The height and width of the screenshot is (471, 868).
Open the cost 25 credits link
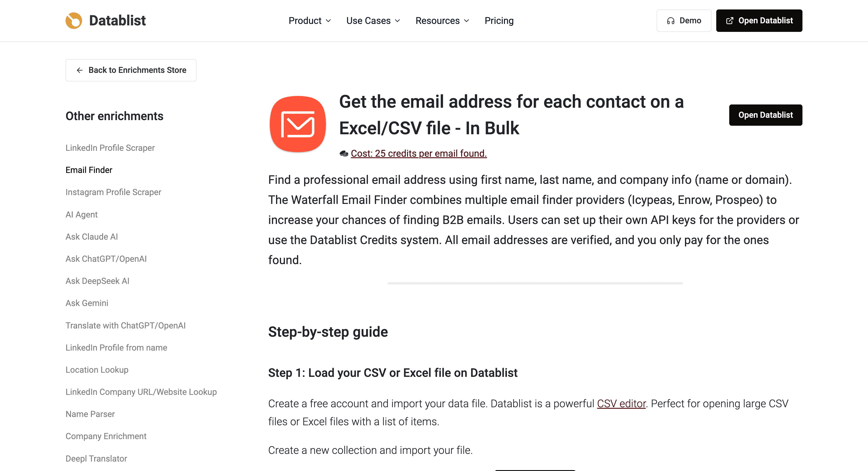[419, 153]
